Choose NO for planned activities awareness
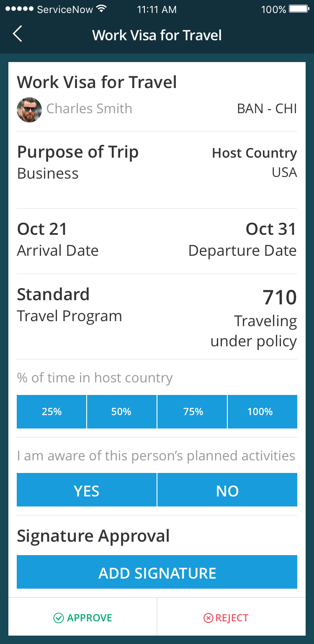Image resolution: width=314 pixels, height=644 pixels. tap(227, 490)
